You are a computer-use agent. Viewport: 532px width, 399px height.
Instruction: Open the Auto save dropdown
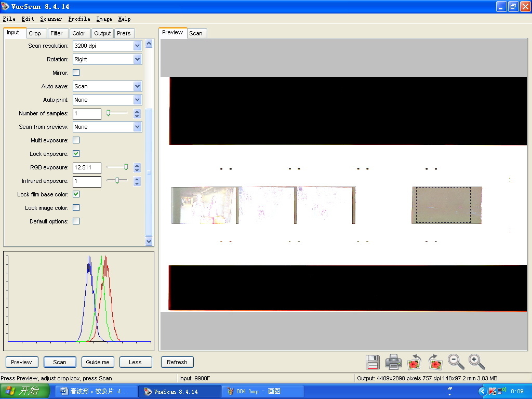137,86
